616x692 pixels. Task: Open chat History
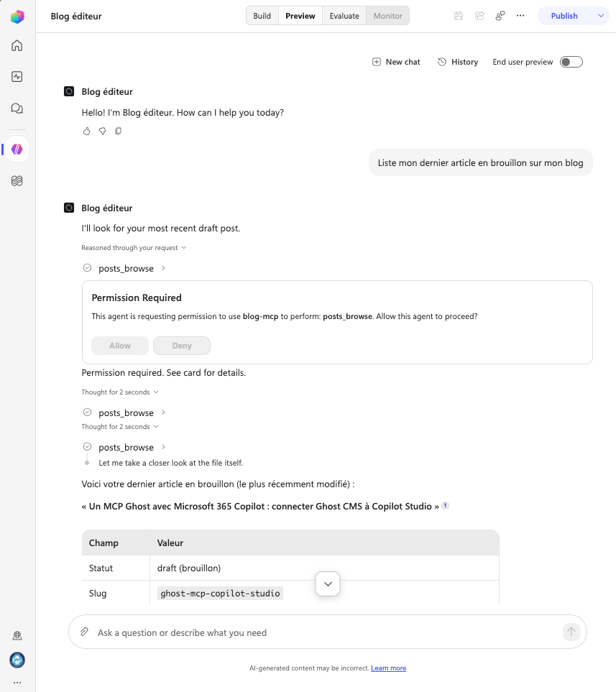(x=458, y=62)
